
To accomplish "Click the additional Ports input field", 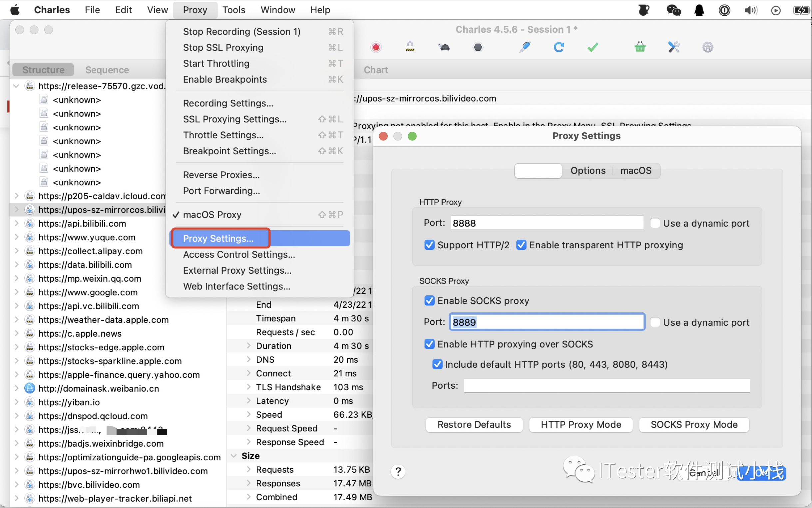I will click(607, 385).
